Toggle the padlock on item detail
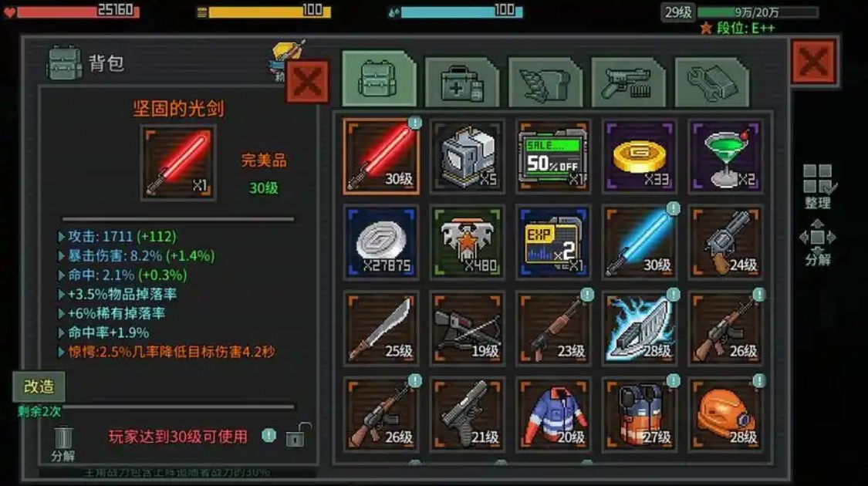 (298, 435)
